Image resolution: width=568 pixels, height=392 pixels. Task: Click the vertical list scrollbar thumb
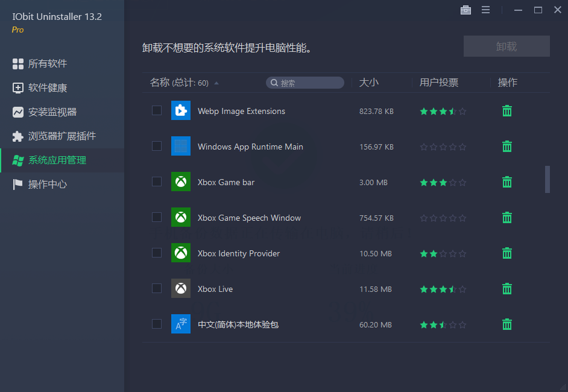click(x=547, y=179)
